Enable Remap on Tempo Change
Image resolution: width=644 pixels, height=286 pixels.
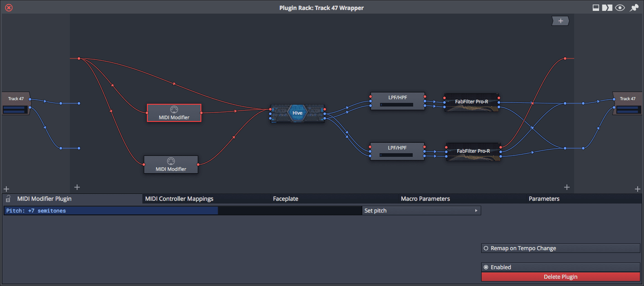(x=486, y=248)
